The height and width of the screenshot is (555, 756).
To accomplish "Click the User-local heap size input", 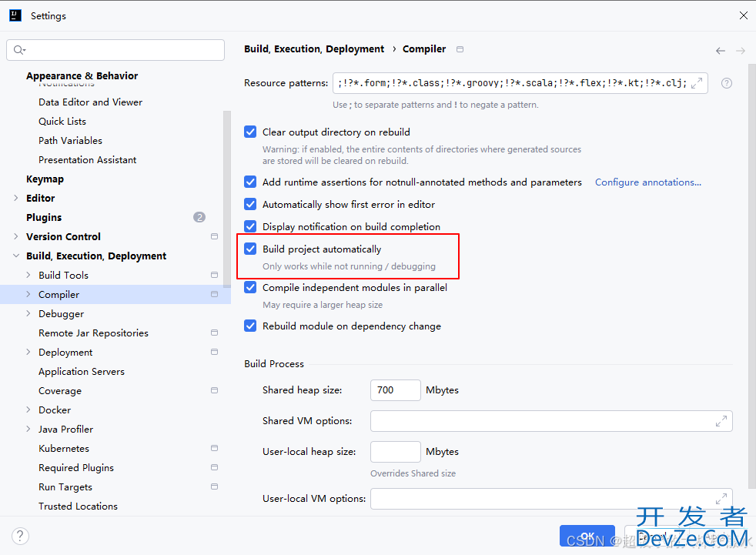I will point(395,452).
